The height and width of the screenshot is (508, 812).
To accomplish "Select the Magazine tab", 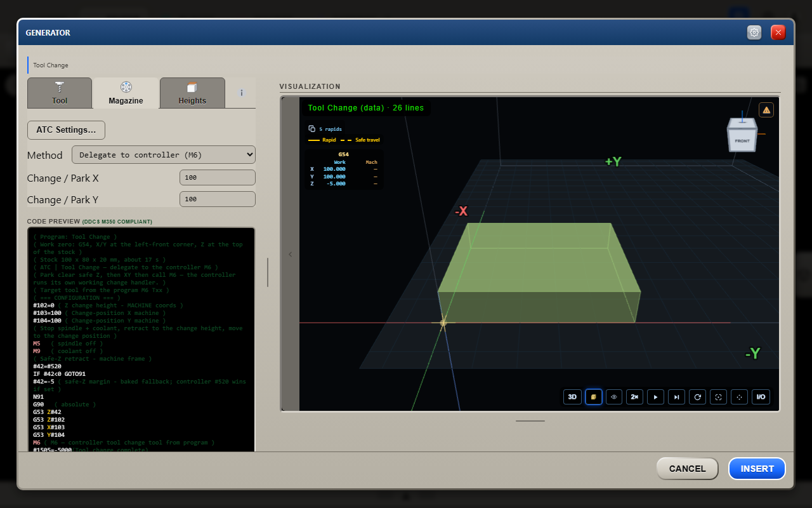I will tap(126, 93).
